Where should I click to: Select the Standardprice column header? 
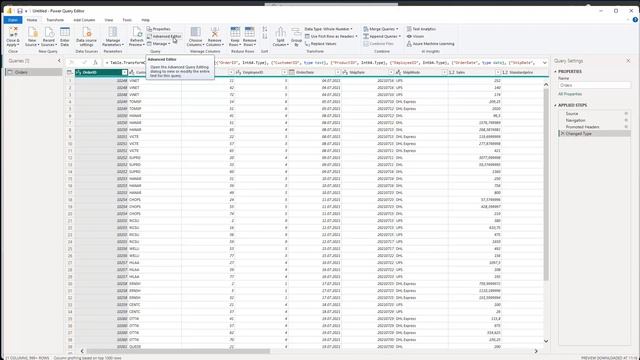click(x=522, y=72)
